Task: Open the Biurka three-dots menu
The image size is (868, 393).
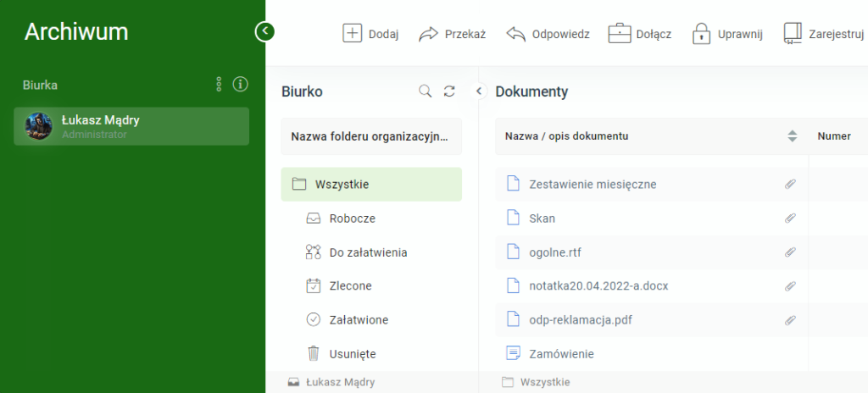Action: 219,84
